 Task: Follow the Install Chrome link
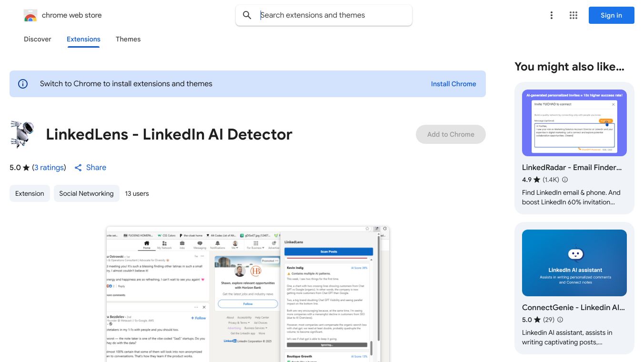(453, 84)
